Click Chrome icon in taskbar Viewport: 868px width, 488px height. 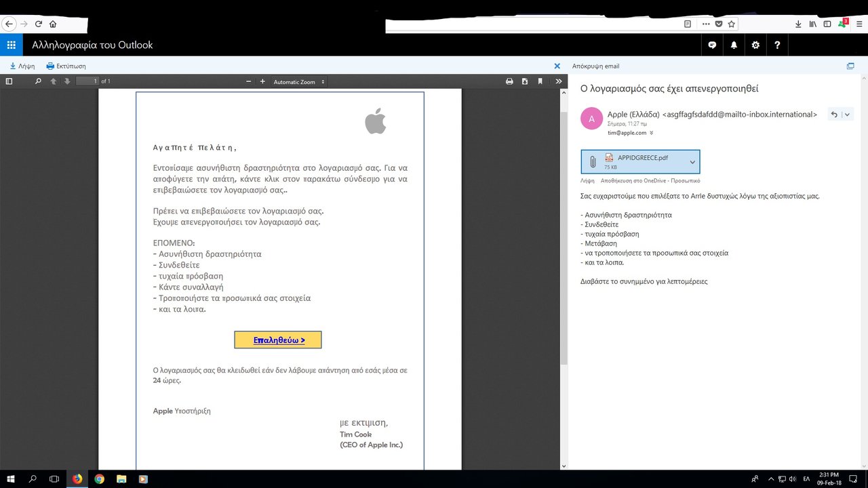pos(99,479)
